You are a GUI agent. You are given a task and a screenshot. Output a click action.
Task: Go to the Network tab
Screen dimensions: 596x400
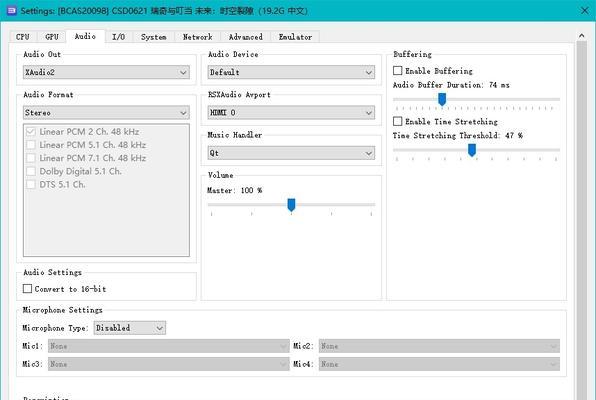click(x=197, y=37)
